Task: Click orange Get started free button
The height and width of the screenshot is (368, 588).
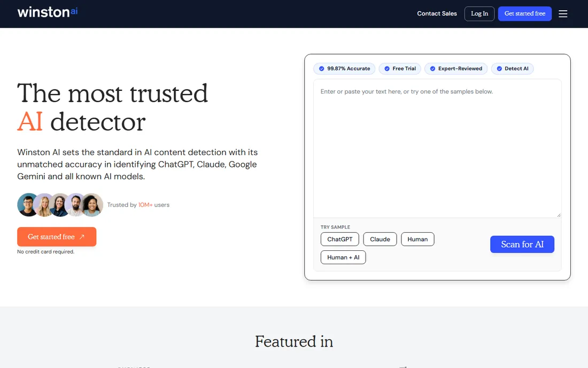Action: tap(57, 237)
